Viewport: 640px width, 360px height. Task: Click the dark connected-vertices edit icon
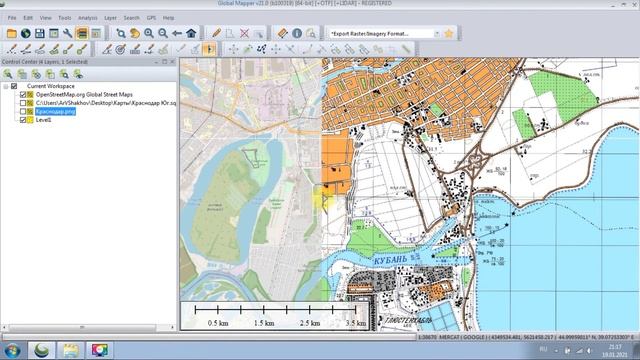pos(262,49)
